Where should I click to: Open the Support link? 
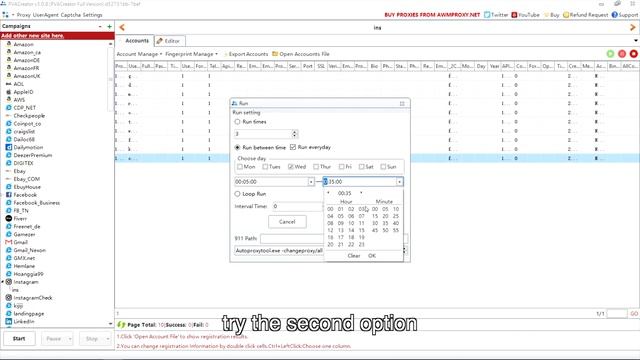click(624, 15)
